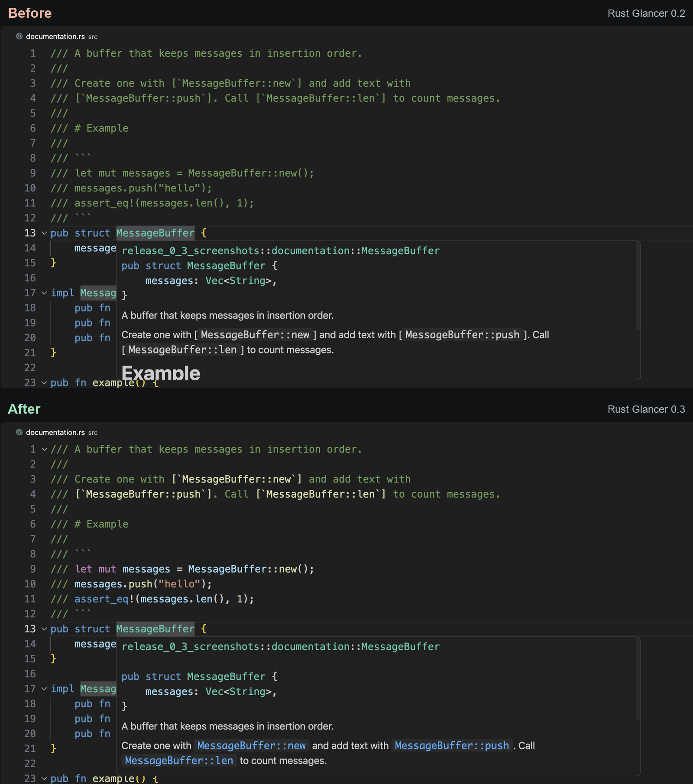
Task: Select the src breadcrumb in the Before panel
Action: (93, 37)
